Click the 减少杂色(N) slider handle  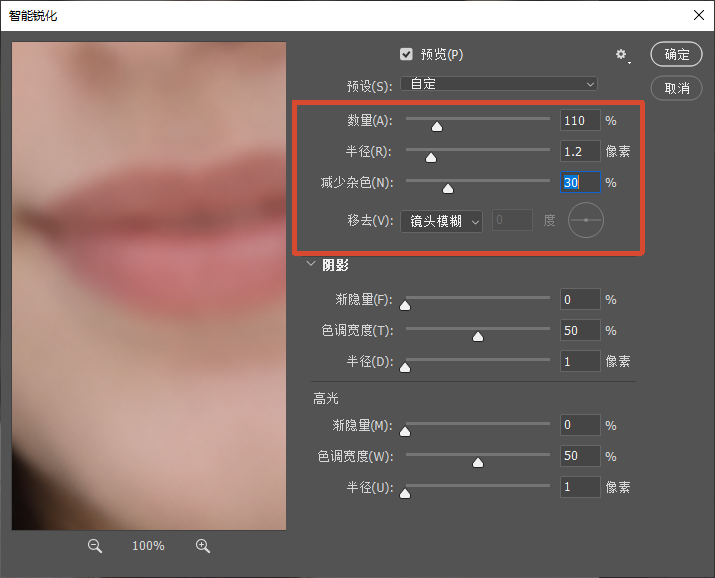pyautogui.click(x=448, y=189)
